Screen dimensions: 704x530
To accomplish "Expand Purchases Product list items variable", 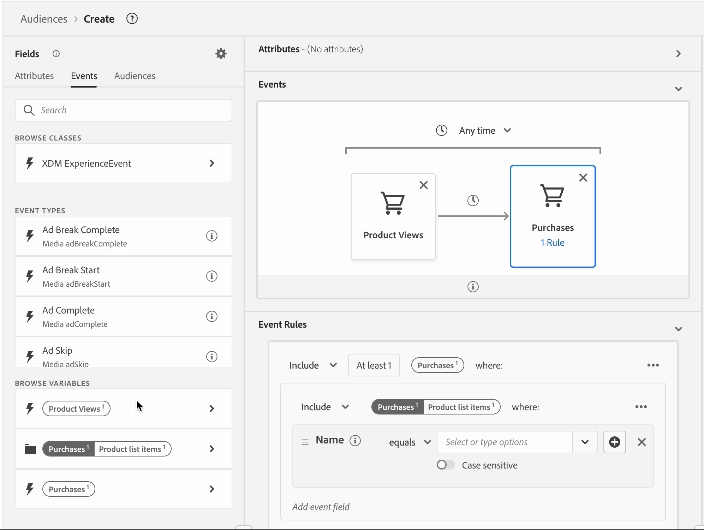I will coord(211,449).
